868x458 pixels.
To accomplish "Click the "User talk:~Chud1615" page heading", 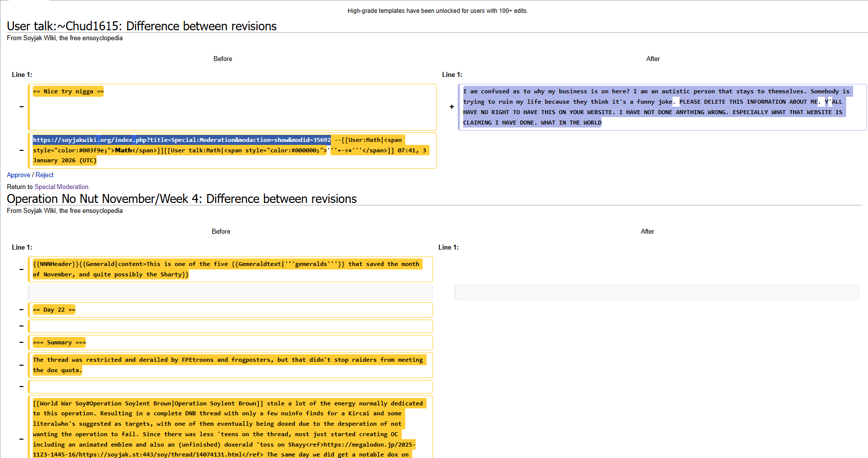I will coord(141,26).
